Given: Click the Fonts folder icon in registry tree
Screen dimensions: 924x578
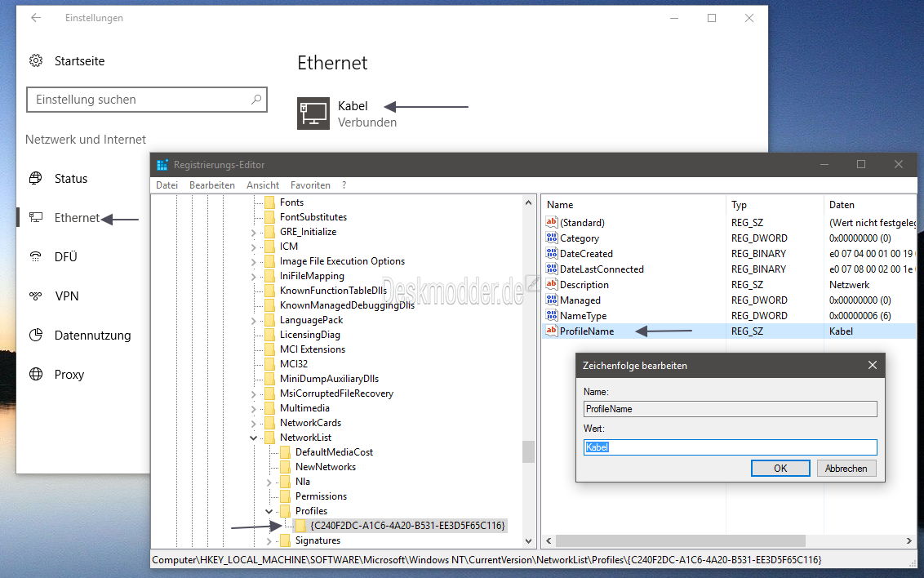Looking at the screenshot, I should tap(270, 202).
